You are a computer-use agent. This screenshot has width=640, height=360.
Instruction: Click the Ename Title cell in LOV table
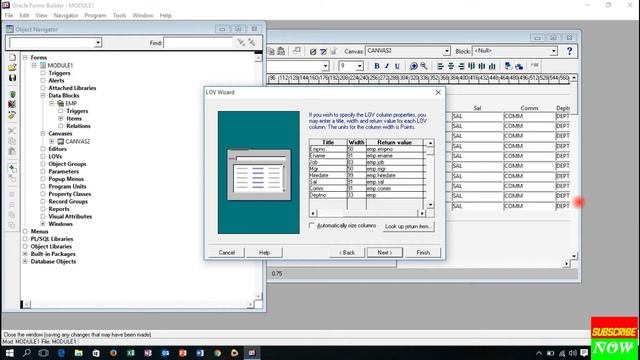pos(328,156)
